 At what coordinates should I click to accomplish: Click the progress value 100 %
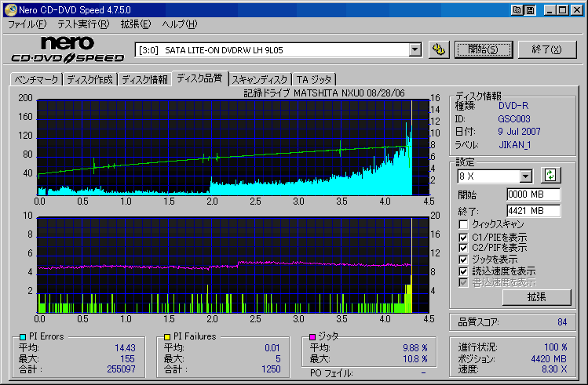pos(556,347)
